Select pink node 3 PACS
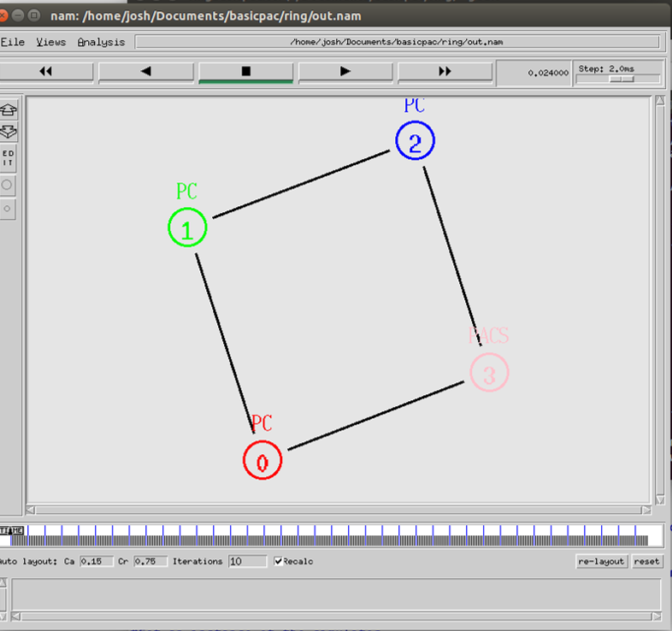The height and width of the screenshot is (631, 672). (x=489, y=372)
